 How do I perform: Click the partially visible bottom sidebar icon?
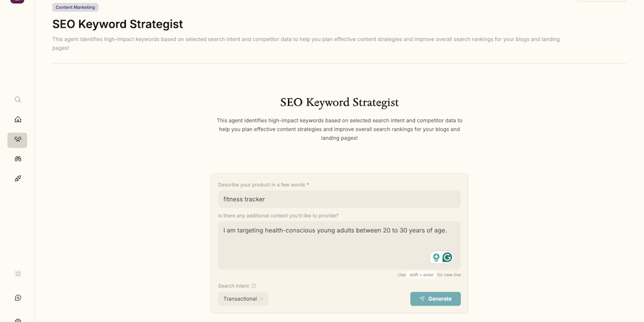click(18, 320)
